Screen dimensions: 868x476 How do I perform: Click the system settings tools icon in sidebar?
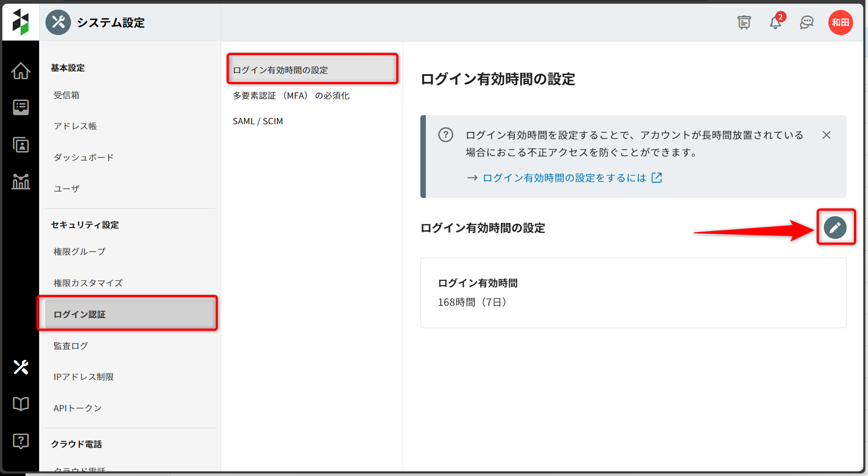point(21,367)
